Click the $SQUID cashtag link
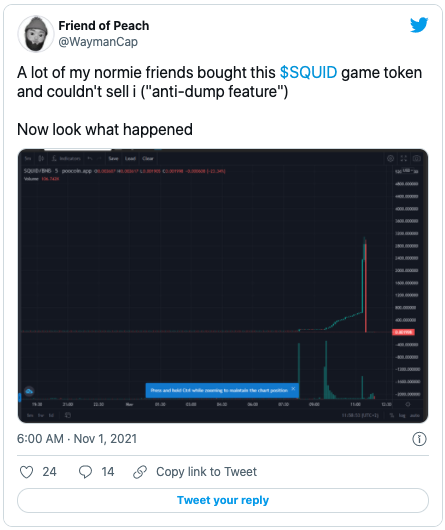This screenshot has height=530, width=445. pos(308,72)
